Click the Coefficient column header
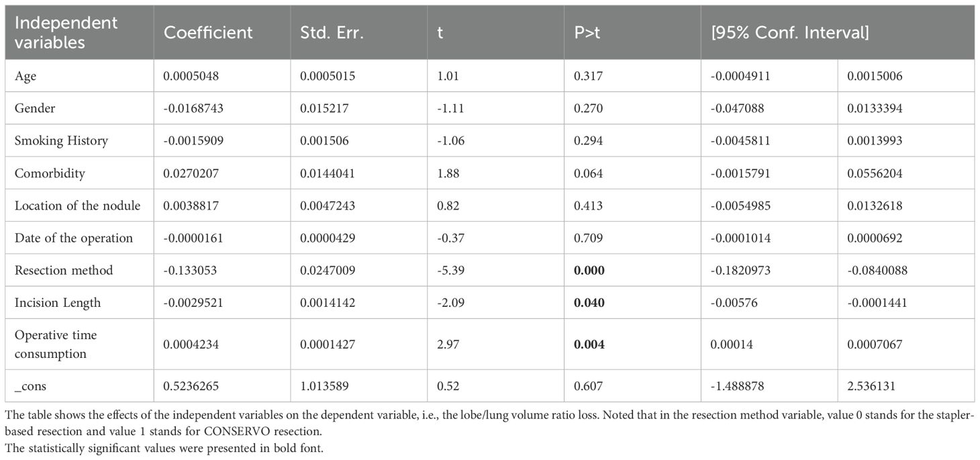980x460 pixels. pos(208,32)
